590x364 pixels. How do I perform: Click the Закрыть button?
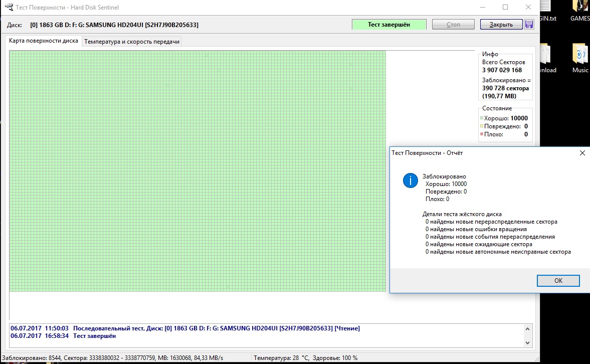(x=501, y=25)
